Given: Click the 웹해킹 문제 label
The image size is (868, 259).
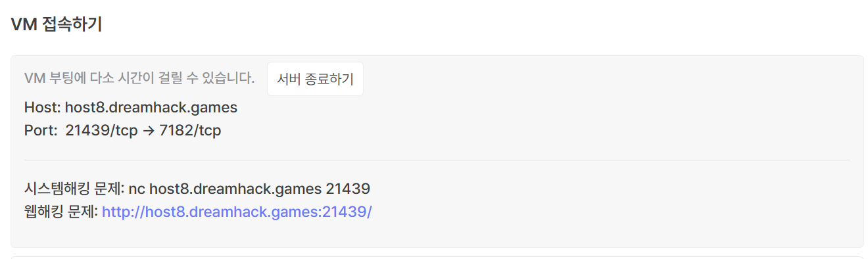Looking at the screenshot, I should (61, 212).
